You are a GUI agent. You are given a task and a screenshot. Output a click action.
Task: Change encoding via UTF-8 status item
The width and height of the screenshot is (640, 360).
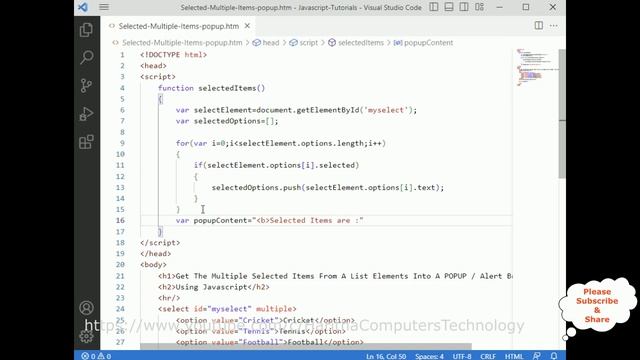tap(462, 356)
